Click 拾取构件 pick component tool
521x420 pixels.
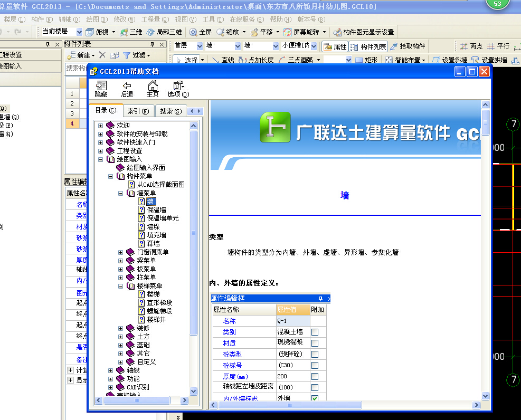click(x=408, y=46)
